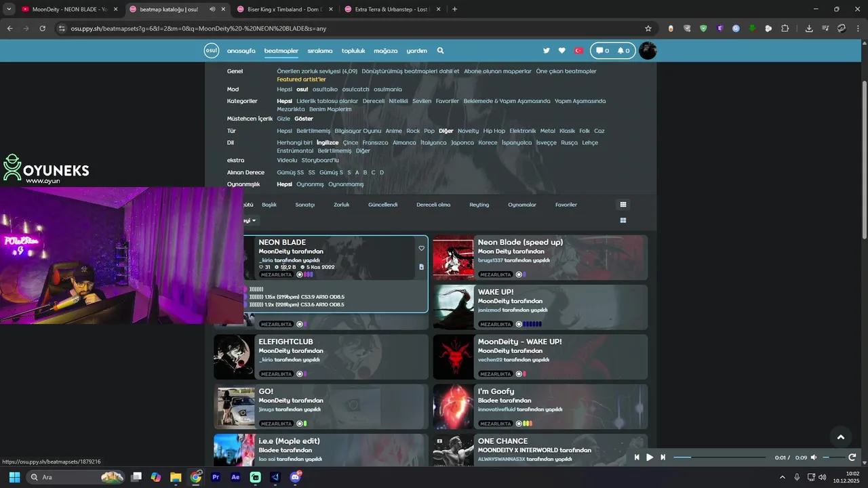Skip to next track in audio player
The image size is (868, 488).
663,457
